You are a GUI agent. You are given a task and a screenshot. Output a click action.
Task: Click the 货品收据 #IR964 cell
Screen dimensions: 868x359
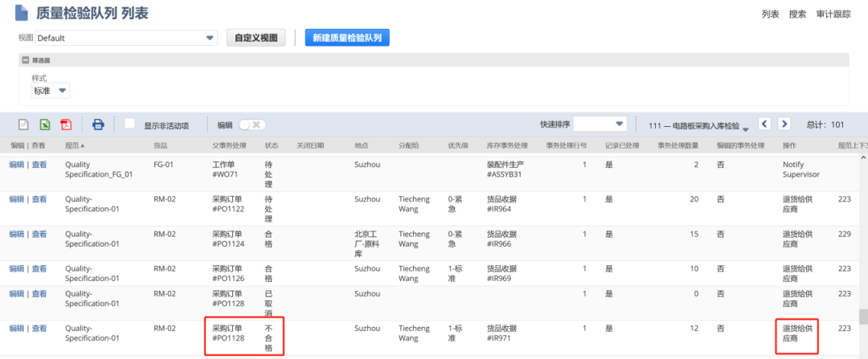click(x=502, y=204)
